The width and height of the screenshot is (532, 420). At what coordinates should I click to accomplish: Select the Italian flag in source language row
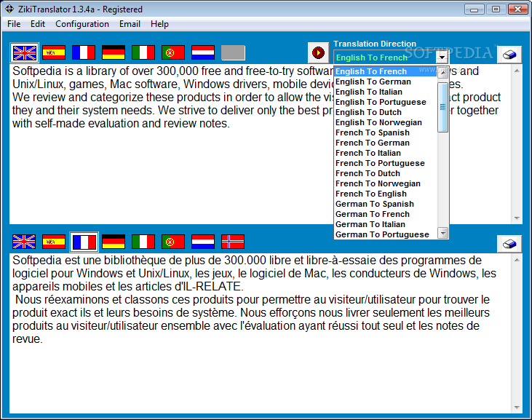(143, 53)
